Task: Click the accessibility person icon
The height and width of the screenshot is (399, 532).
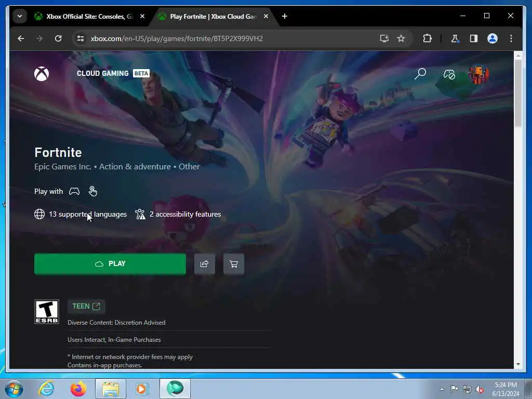Action: tap(140, 214)
